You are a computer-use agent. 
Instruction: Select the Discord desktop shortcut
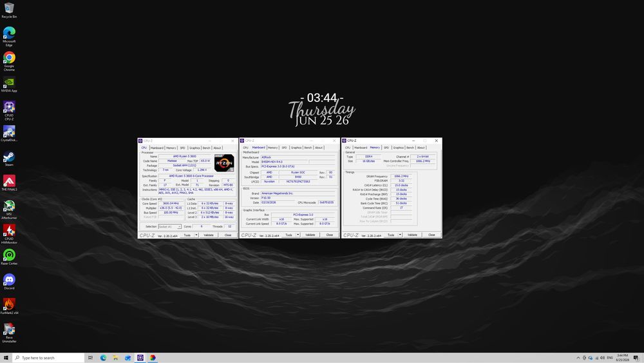coord(9,282)
